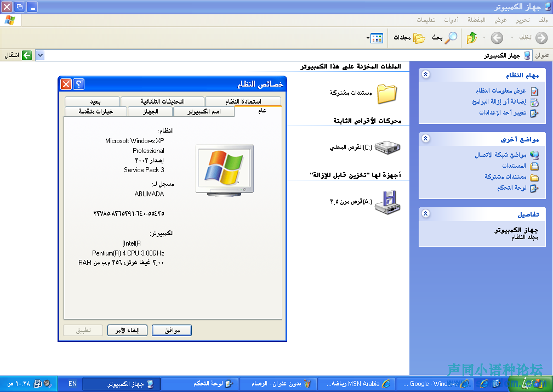
Task: Open the Shared Documents (مستندات مشتركة) folder icon
Action: (x=387, y=94)
